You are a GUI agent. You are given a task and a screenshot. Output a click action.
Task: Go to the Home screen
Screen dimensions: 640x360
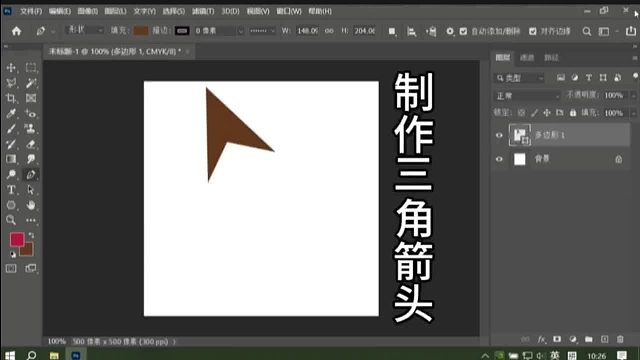point(16,31)
